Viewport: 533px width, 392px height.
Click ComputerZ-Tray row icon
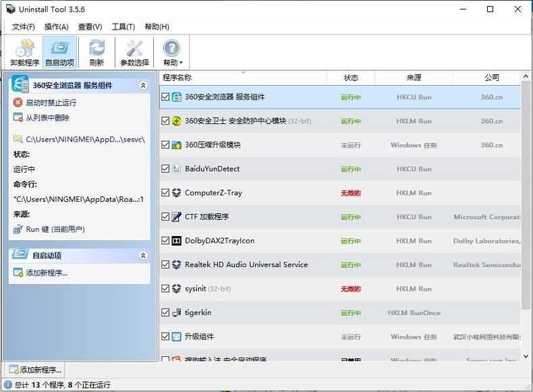(x=176, y=193)
